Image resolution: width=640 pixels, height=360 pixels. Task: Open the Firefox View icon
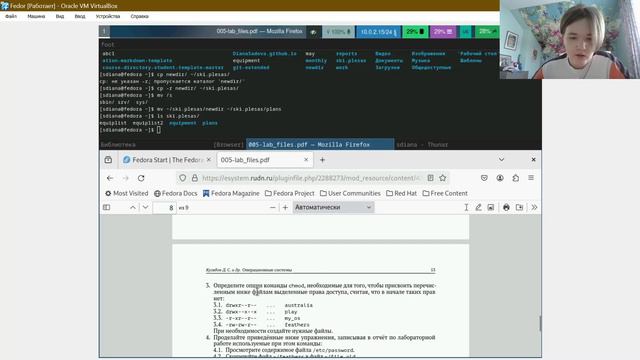(108, 160)
